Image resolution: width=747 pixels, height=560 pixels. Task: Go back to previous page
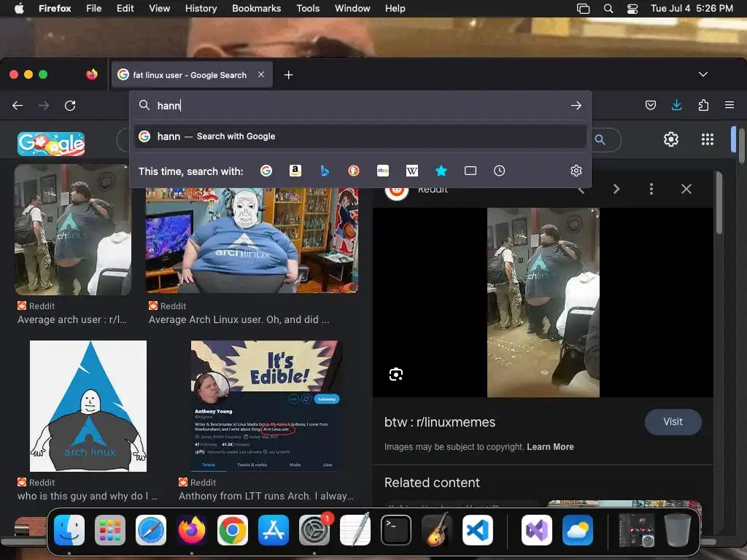(x=18, y=105)
